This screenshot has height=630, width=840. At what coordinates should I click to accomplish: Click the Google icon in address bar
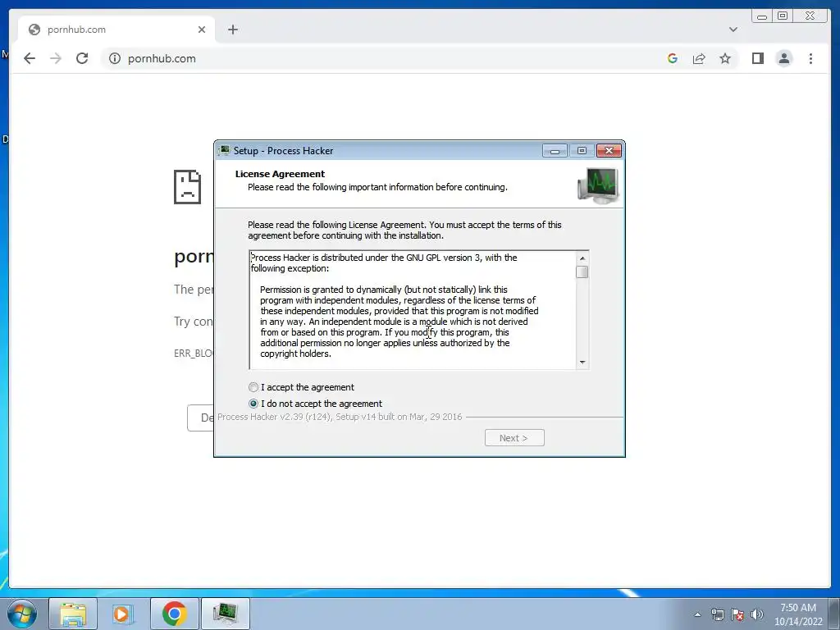click(673, 58)
